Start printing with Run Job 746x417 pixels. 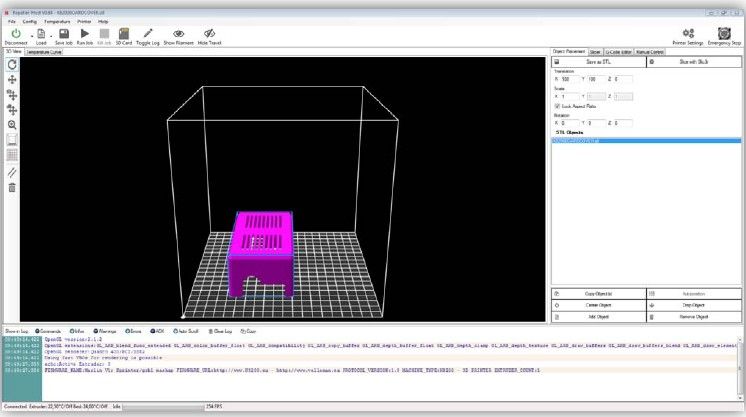point(85,33)
